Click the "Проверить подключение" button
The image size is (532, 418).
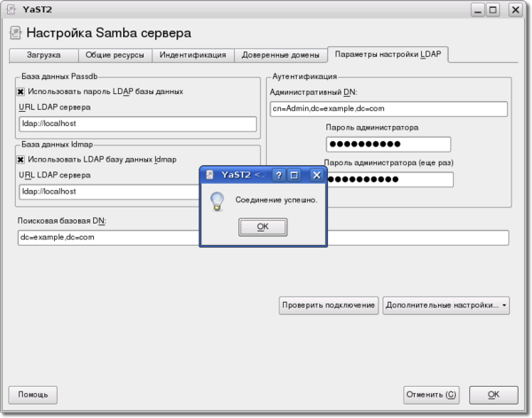(x=328, y=304)
